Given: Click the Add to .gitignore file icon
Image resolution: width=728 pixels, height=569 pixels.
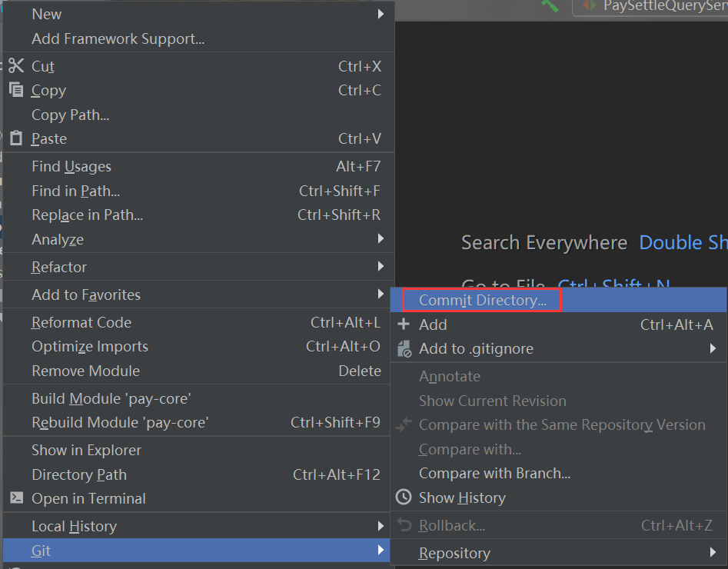Looking at the screenshot, I should point(404,350).
